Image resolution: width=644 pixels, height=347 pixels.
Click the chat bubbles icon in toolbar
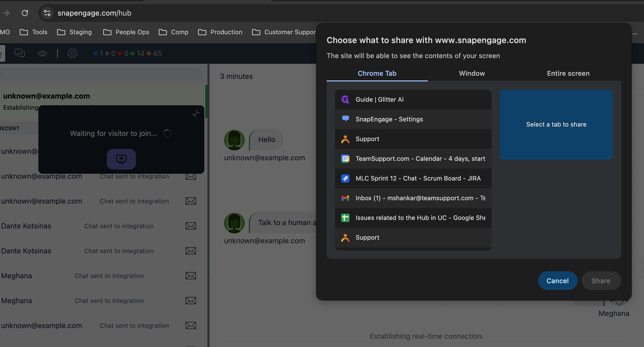[x=19, y=53]
